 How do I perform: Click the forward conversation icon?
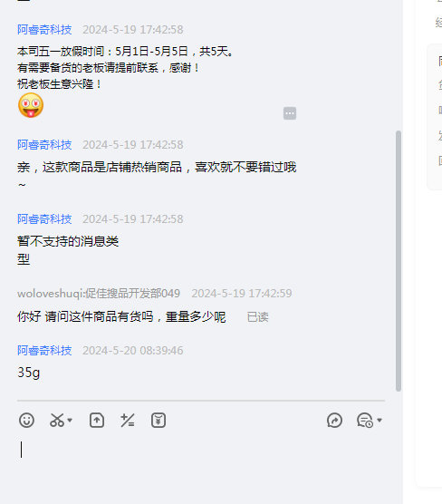[x=334, y=420]
